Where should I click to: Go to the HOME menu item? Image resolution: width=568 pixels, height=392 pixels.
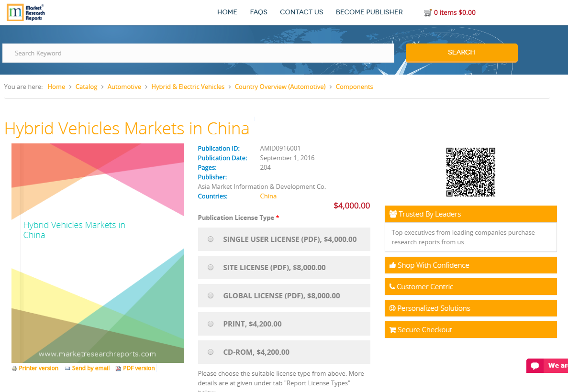[x=227, y=12]
